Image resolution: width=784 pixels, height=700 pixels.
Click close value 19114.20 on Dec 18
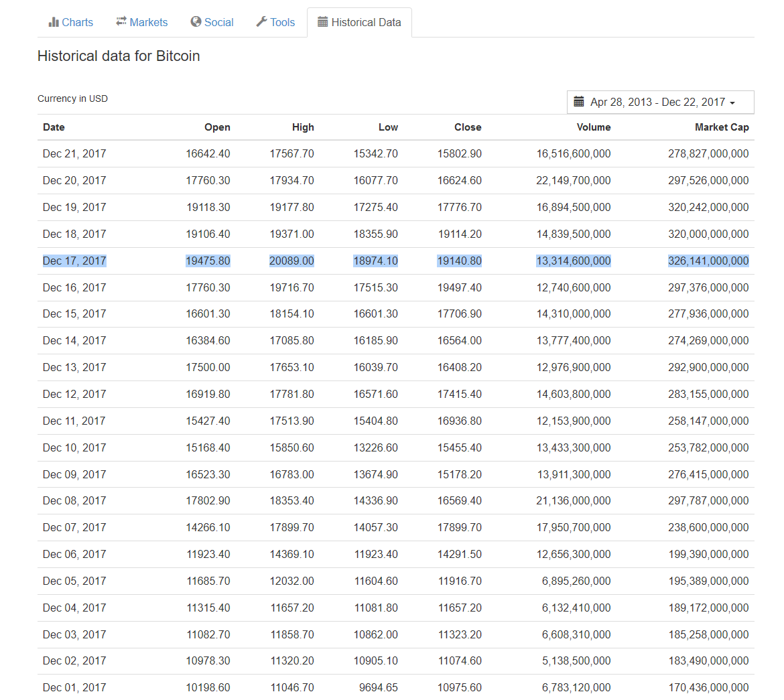[x=460, y=234]
